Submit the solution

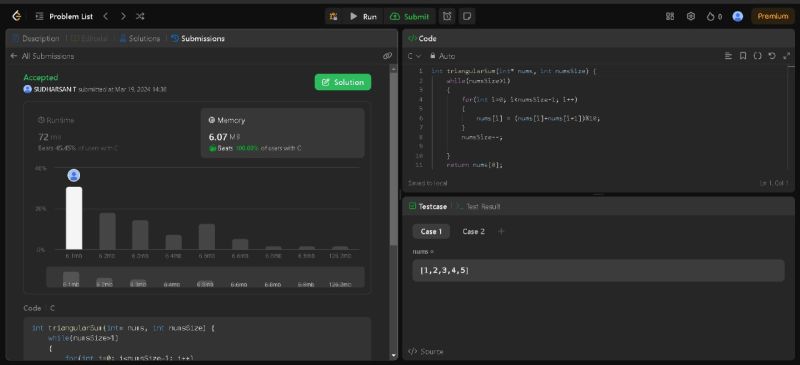409,16
